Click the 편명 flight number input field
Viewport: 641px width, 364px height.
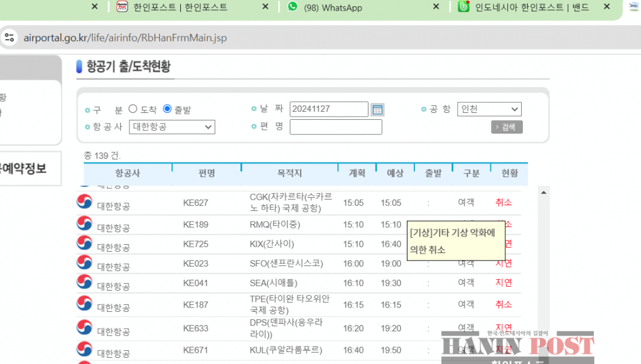pos(336,127)
